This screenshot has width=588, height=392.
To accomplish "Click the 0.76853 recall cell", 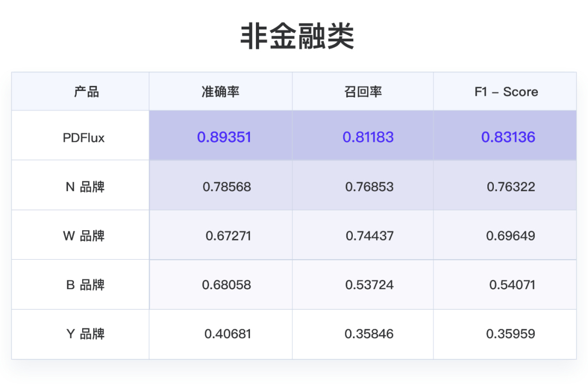I will point(363,186).
